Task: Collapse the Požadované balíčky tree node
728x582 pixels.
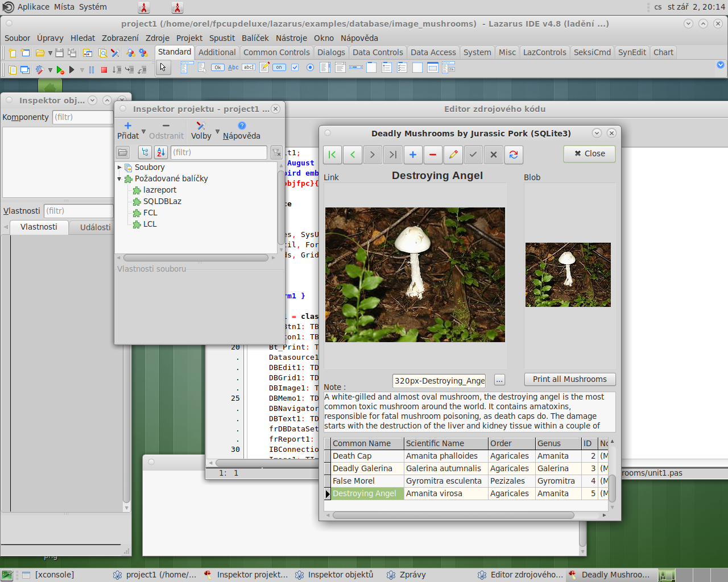Action: 119,178
